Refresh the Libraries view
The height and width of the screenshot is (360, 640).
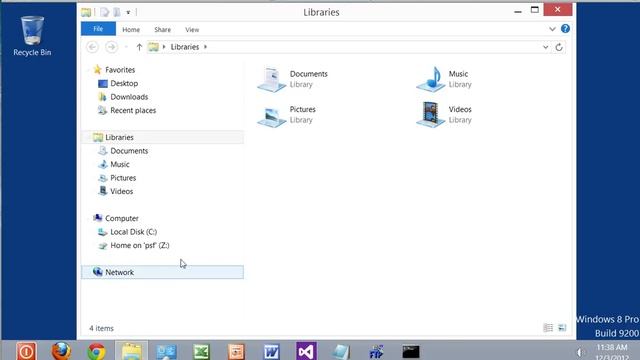[x=559, y=47]
